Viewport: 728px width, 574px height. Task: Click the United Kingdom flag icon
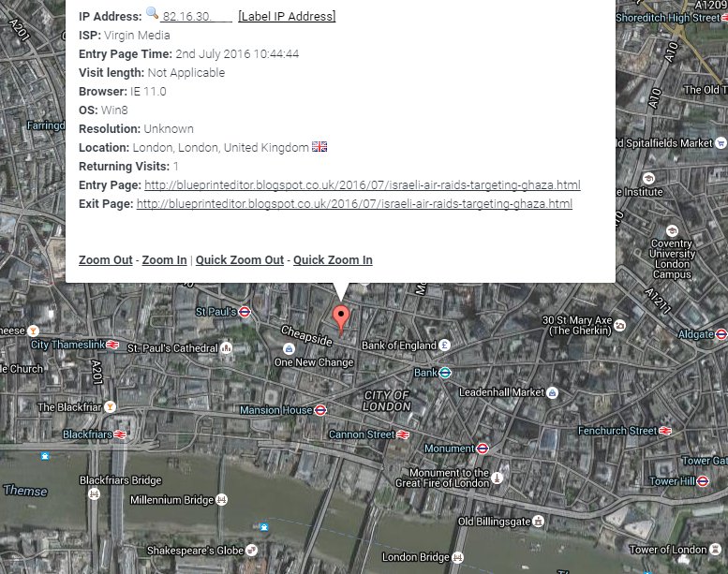coord(319,147)
